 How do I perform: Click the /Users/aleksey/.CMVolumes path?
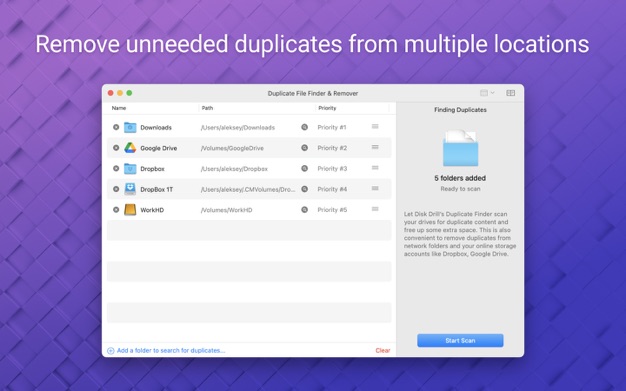[x=248, y=189]
